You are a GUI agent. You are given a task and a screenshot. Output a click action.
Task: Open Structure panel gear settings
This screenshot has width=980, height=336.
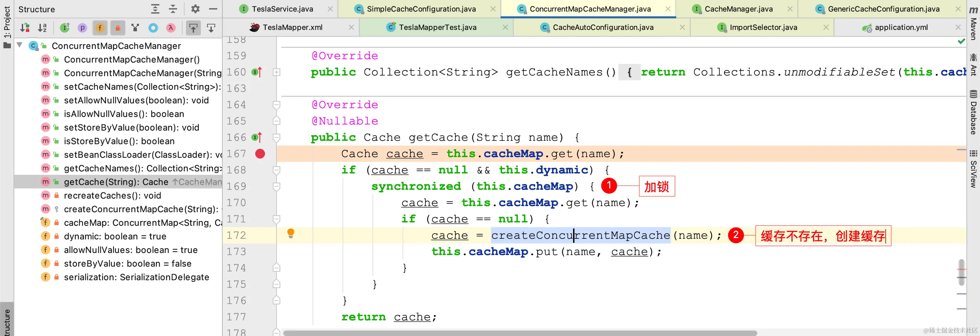[x=195, y=9]
